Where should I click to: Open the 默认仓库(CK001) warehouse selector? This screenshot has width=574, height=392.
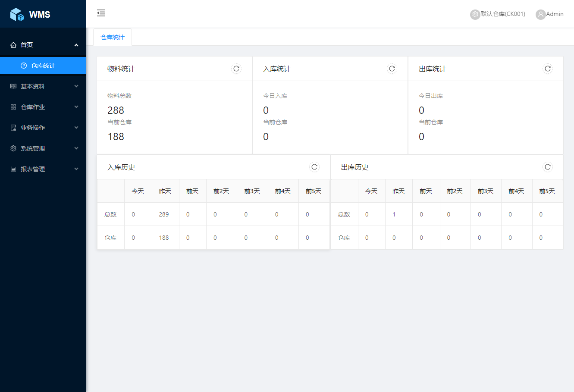click(x=503, y=14)
